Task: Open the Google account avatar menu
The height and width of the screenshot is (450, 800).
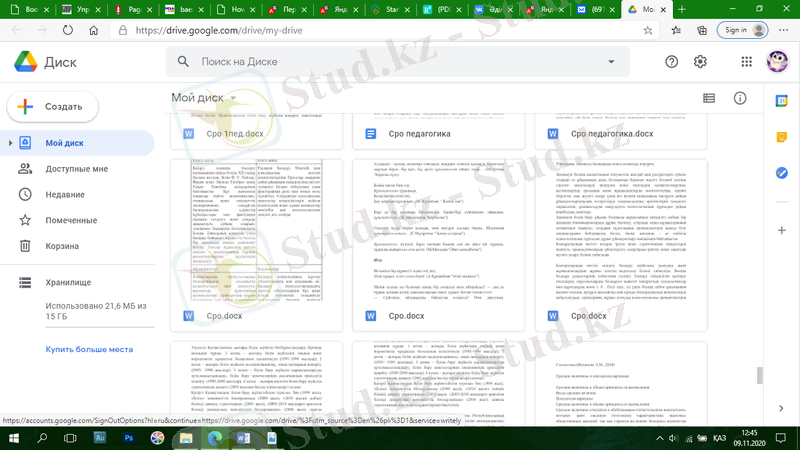Action: point(778,62)
